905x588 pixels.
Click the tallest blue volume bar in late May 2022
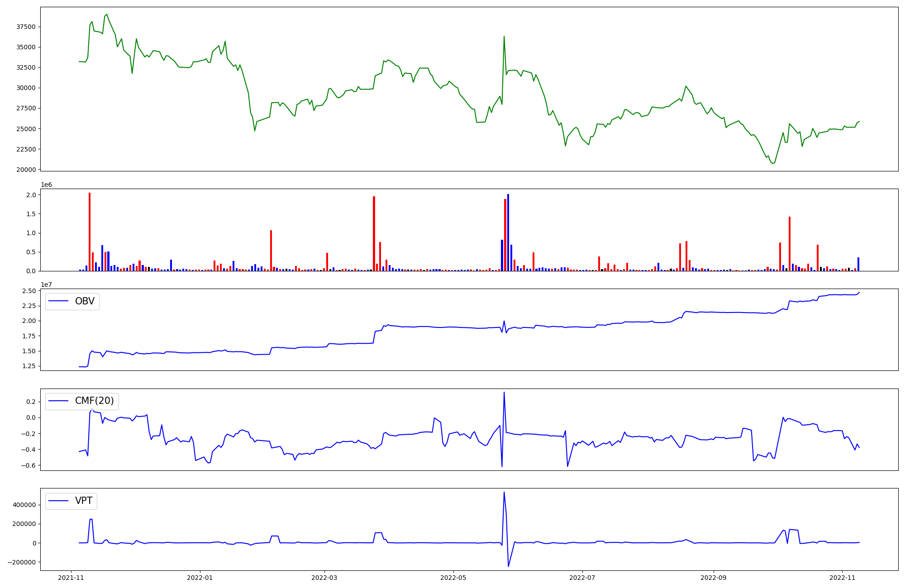[508, 232]
